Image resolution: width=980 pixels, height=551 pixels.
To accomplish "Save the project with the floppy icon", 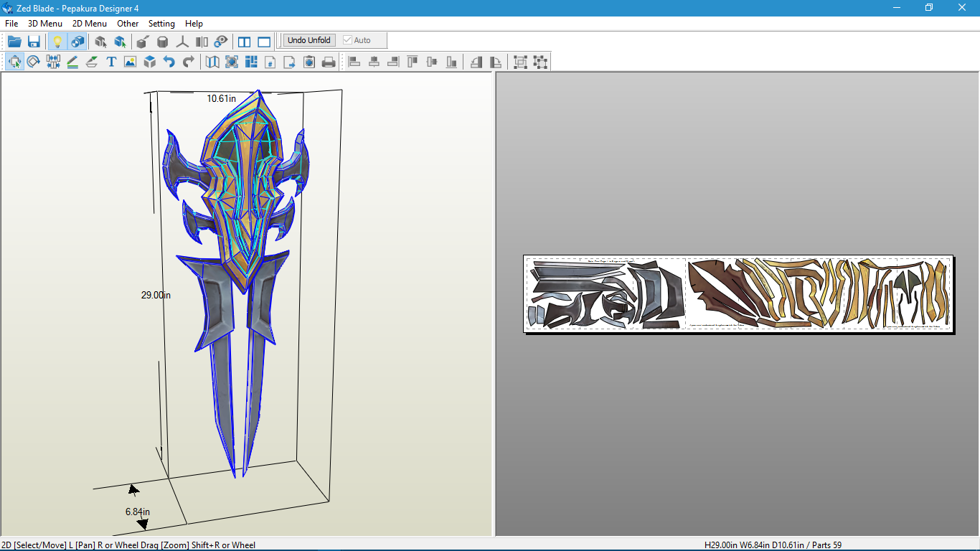I will 34,42.
